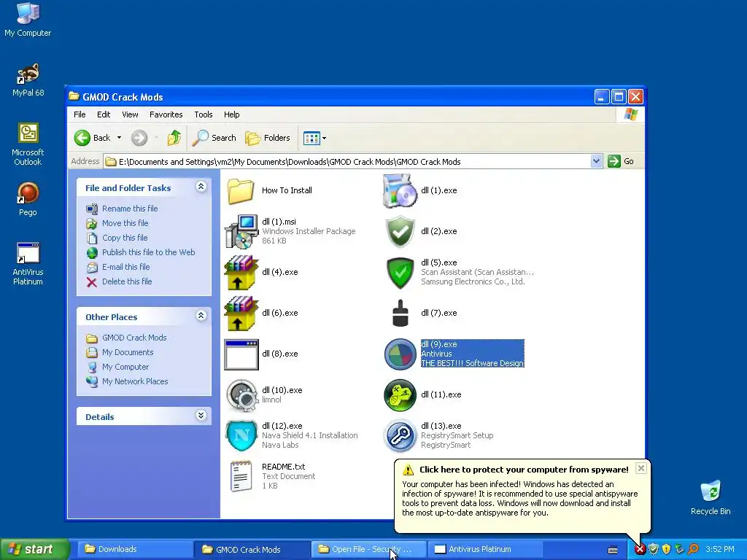Open My Computer desktop icon
This screenshot has width=747, height=560.
pos(28,20)
